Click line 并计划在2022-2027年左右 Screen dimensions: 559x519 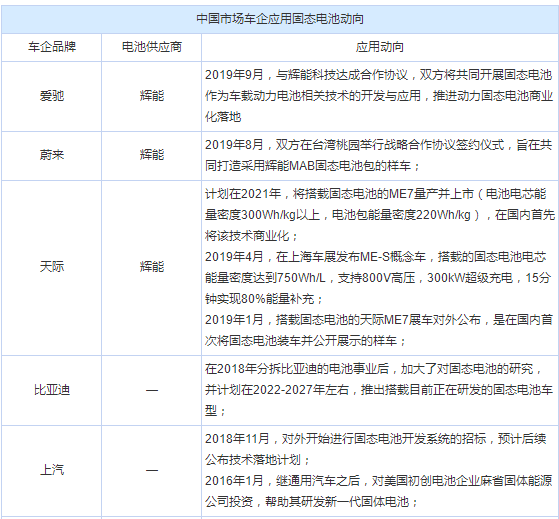coord(379,390)
